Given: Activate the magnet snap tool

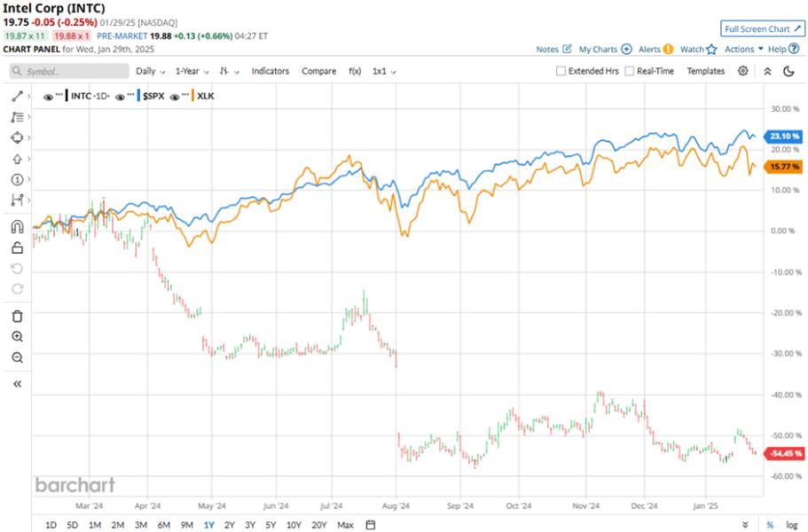Looking at the screenshot, I should point(16,227).
